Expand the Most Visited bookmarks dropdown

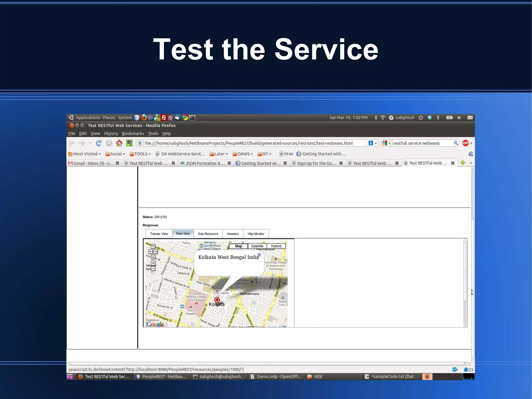pyautogui.click(x=85, y=154)
